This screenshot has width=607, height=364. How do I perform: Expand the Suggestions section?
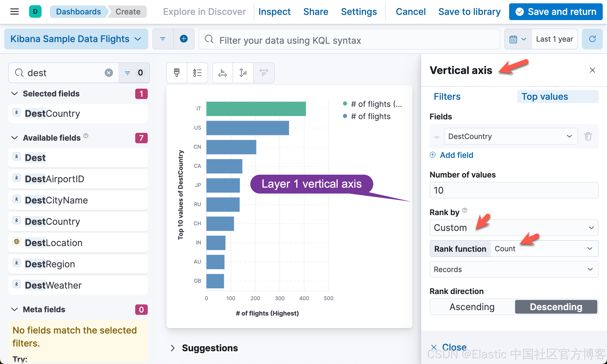pos(173,348)
